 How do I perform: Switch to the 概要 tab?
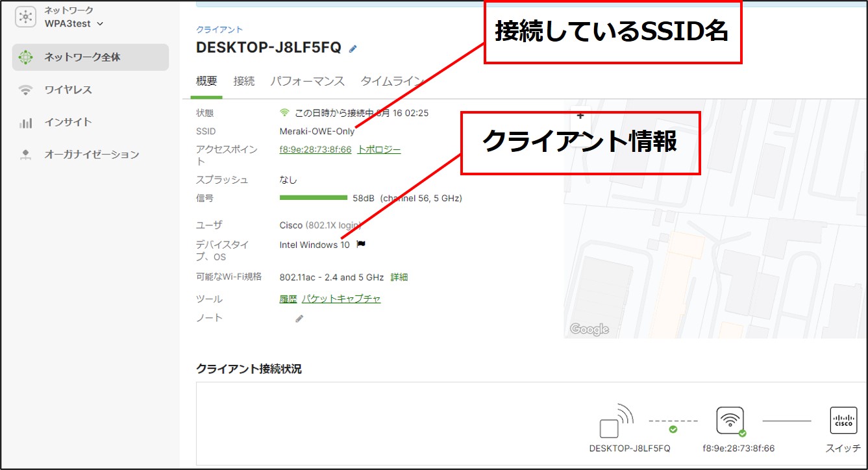click(206, 81)
